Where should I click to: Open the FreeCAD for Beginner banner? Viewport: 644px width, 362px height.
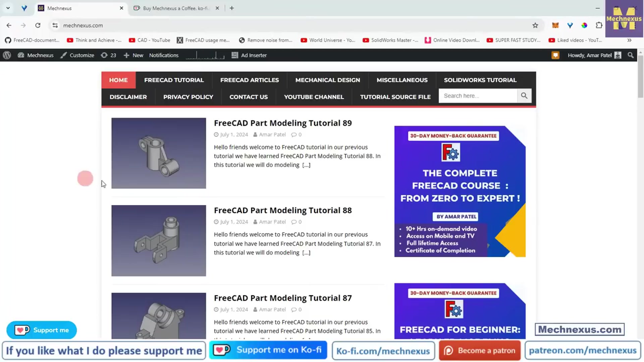pyautogui.click(x=460, y=311)
